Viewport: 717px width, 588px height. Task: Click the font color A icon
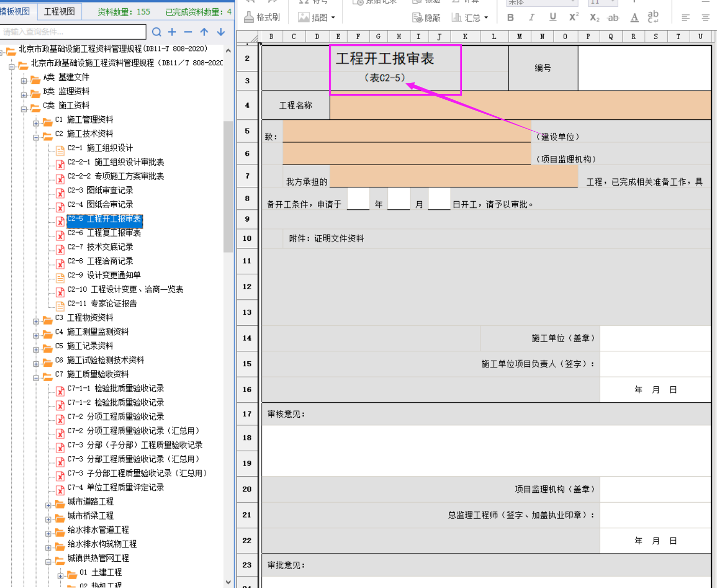[x=635, y=17]
